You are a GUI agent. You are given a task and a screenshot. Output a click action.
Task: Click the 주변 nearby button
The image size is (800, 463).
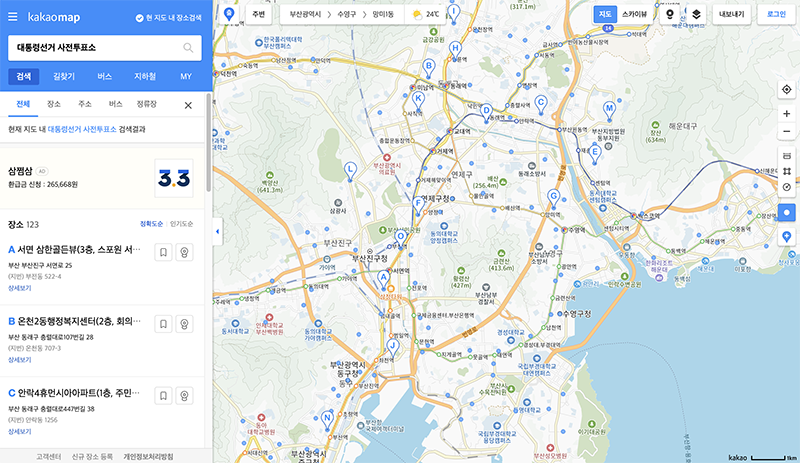tap(259, 14)
